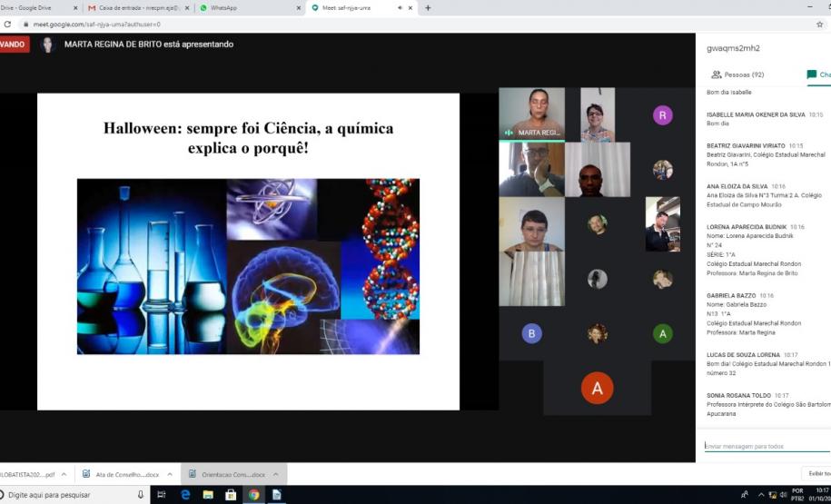Show hidden system tray icons
The height and width of the screenshot is (504, 831).
coord(761,494)
